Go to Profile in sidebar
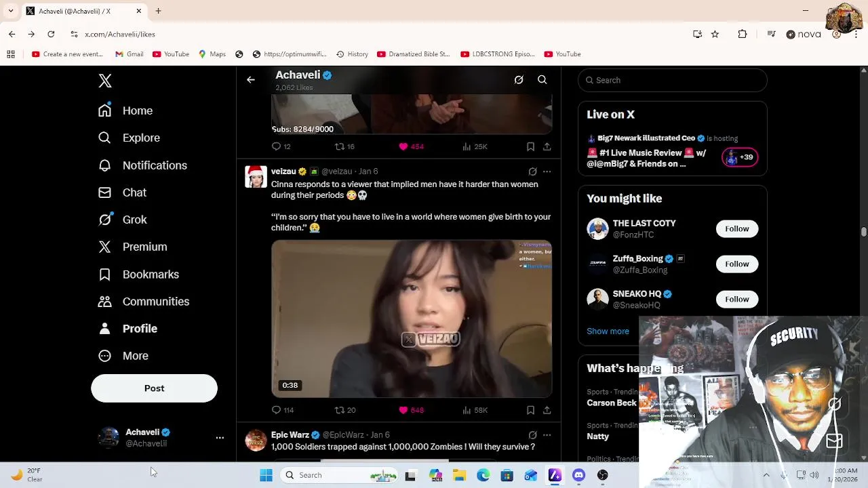 pos(128,329)
